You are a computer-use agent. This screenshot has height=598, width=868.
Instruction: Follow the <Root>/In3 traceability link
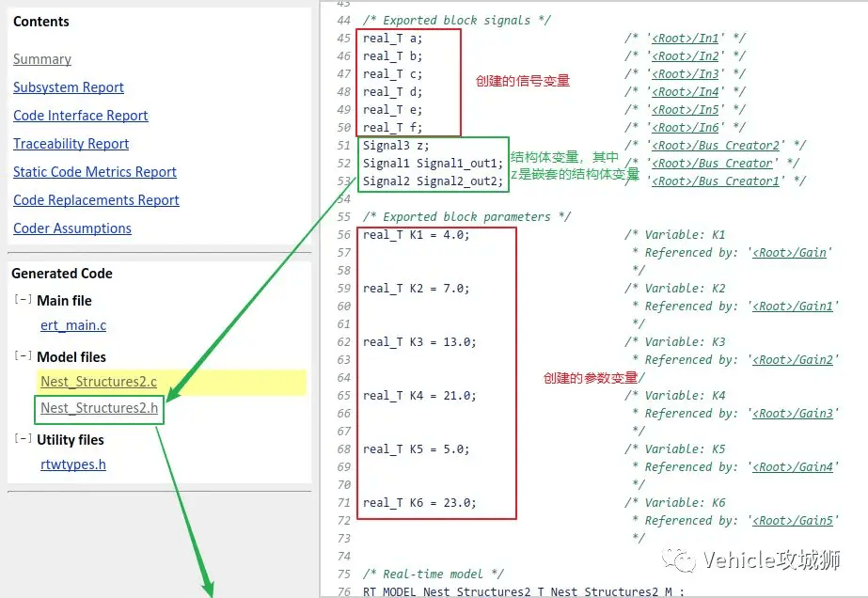point(685,73)
